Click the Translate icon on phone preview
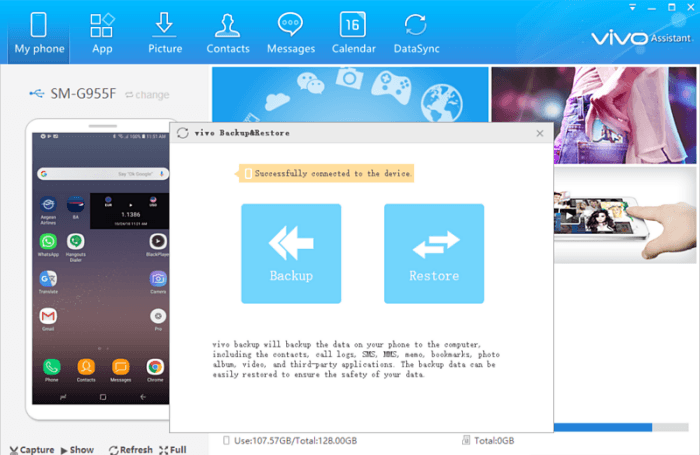 pyautogui.click(x=48, y=279)
